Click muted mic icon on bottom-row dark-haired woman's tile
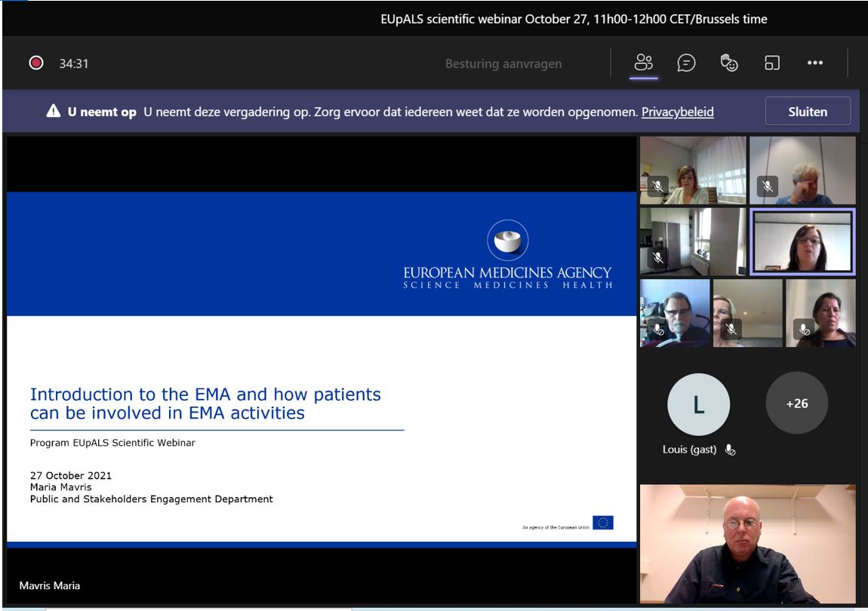The width and height of the screenshot is (868, 611). coord(805,330)
